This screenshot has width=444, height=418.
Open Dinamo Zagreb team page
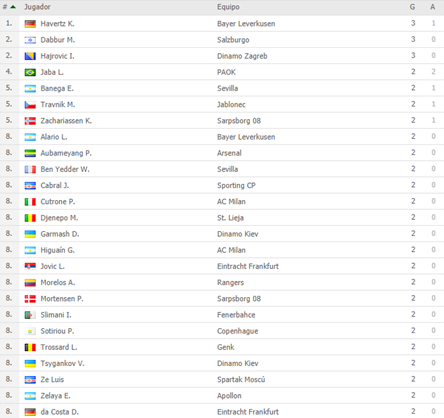coord(242,56)
